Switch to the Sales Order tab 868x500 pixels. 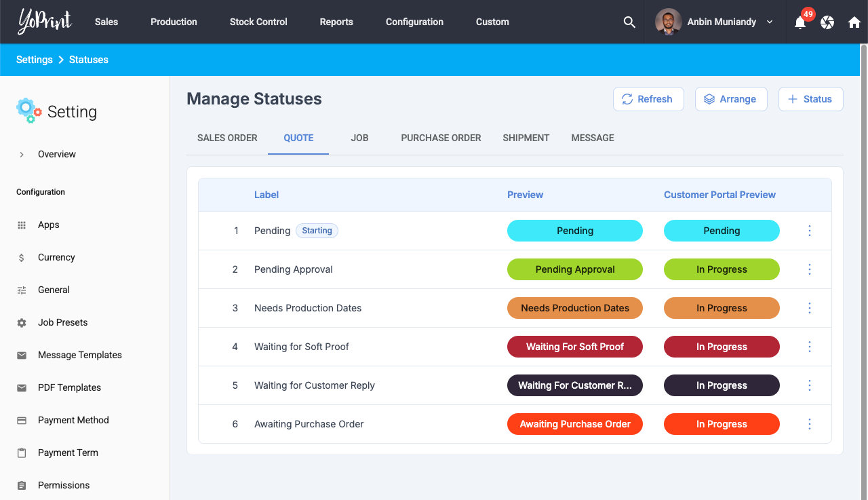coord(227,138)
